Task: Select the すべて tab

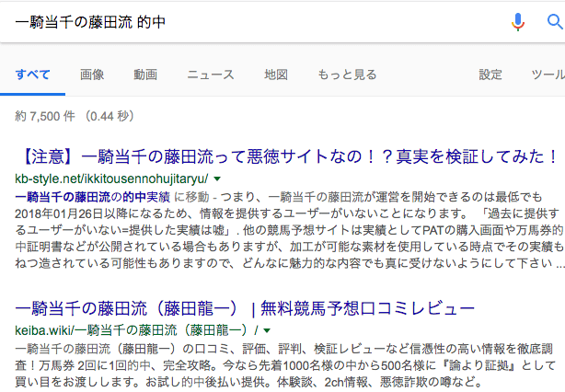Action: [x=32, y=75]
